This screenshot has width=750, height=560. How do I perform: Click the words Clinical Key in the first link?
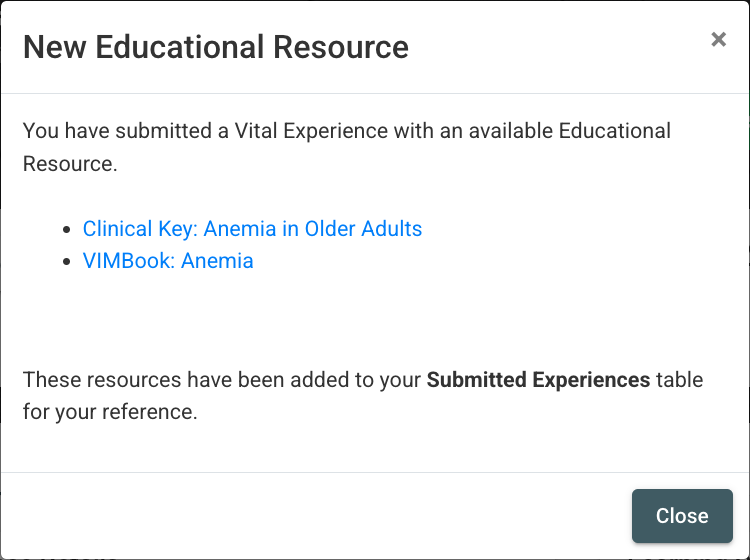point(138,229)
